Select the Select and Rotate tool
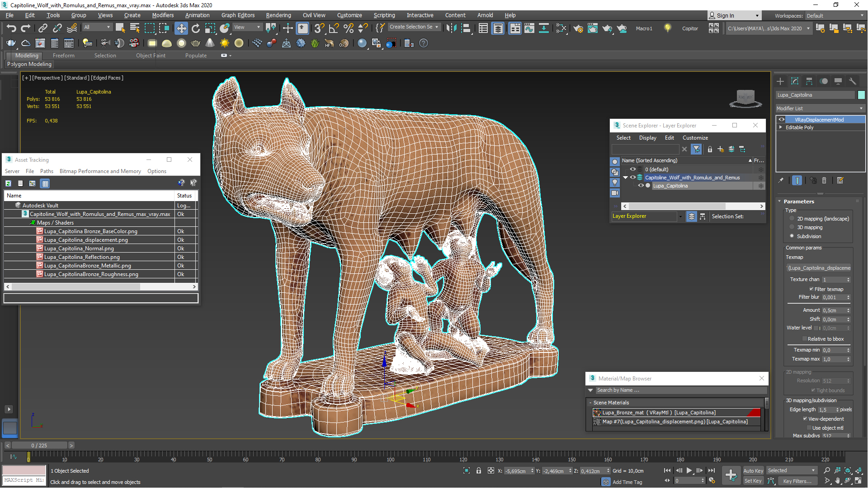This screenshot has width=868, height=488. pyautogui.click(x=195, y=28)
